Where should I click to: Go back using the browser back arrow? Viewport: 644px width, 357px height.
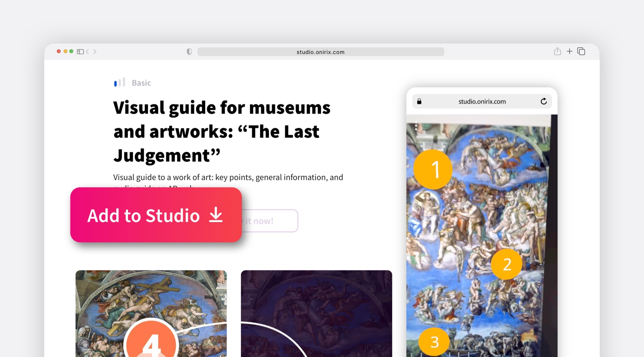pos(87,52)
